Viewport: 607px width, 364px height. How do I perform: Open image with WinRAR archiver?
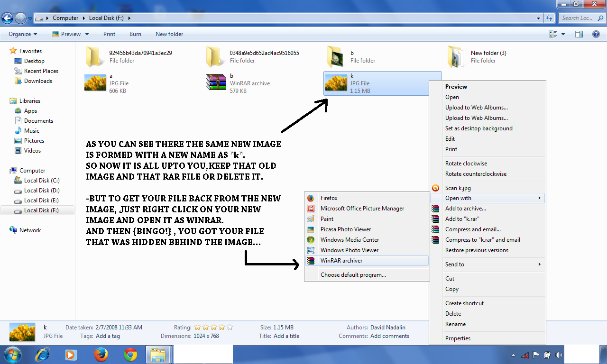pyautogui.click(x=367, y=261)
